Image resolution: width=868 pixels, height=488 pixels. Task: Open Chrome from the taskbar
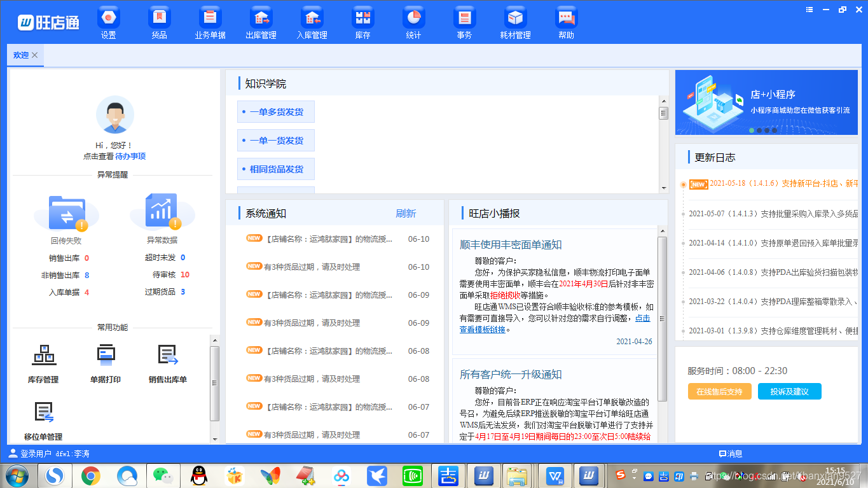[x=91, y=475]
